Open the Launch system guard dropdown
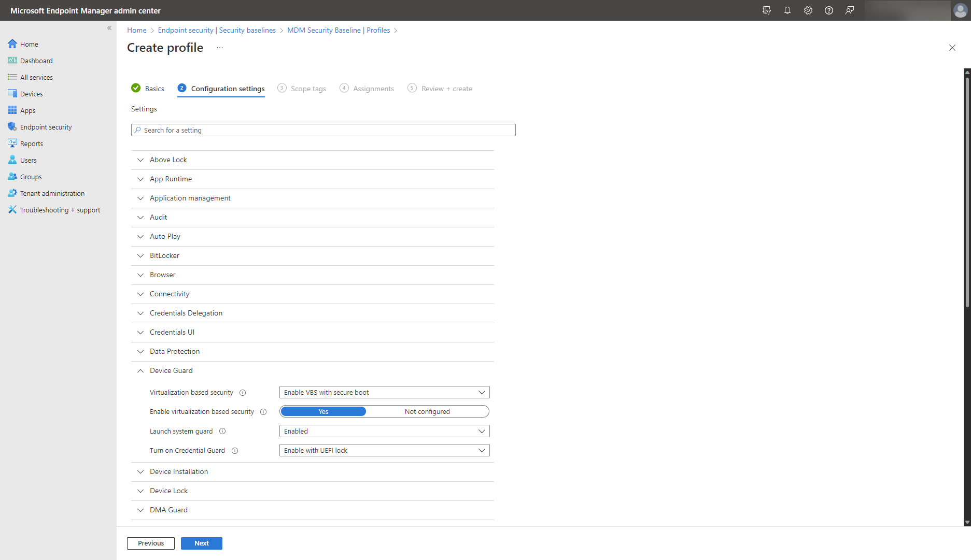 (384, 431)
